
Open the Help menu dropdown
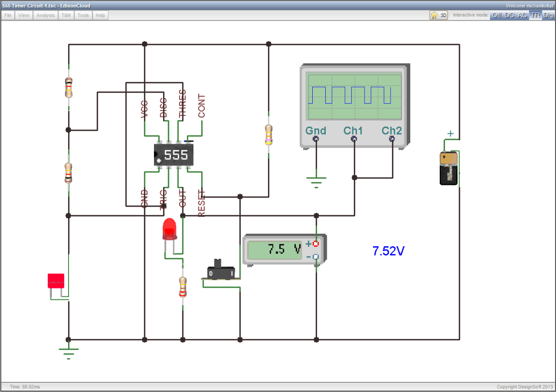(100, 15)
